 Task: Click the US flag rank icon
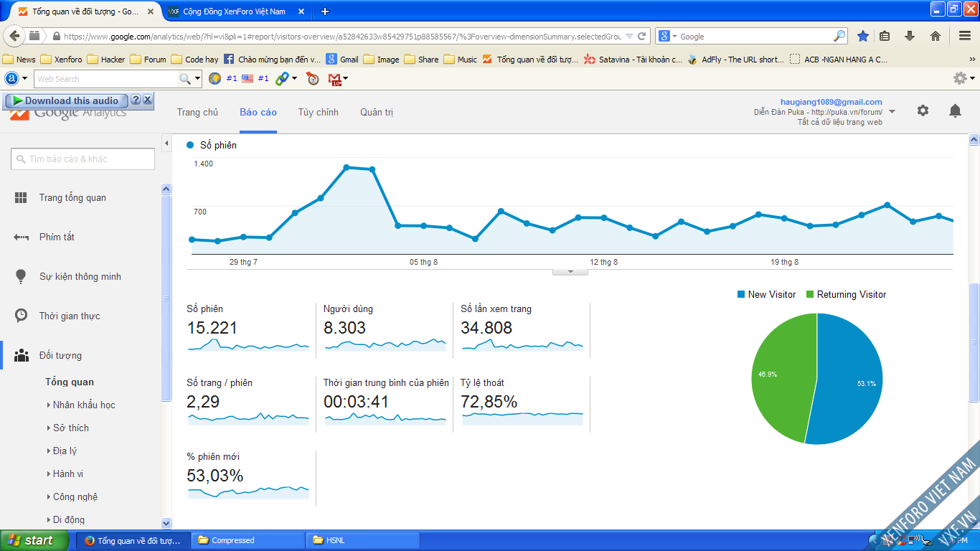248,78
